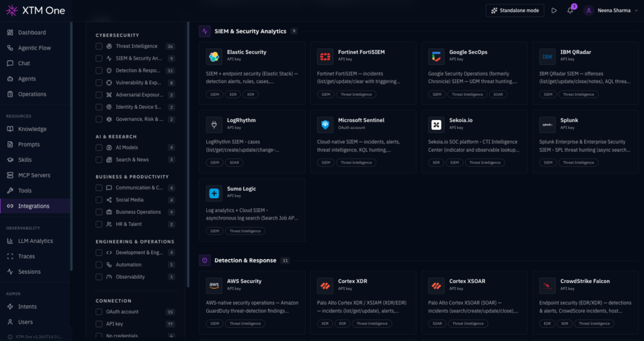This screenshot has width=644, height=341.
Task: Click the LogRhythm plug icon
Action: point(214,125)
